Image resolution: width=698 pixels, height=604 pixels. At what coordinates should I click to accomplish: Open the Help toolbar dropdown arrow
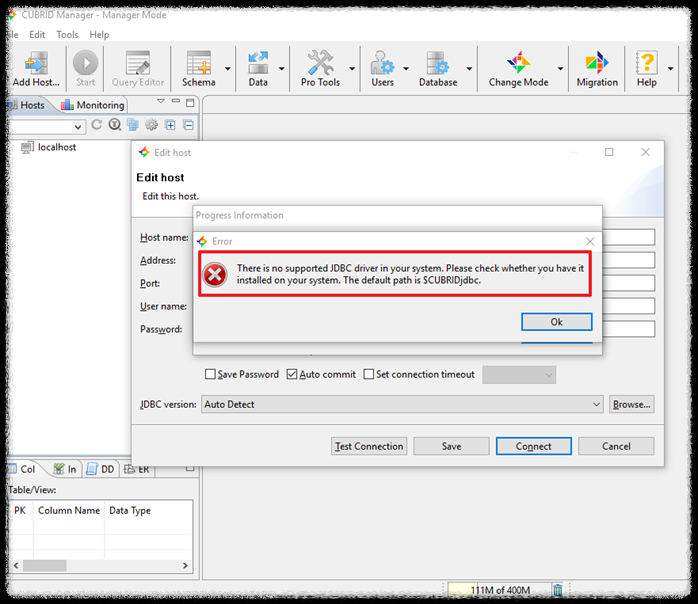pos(670,69)
